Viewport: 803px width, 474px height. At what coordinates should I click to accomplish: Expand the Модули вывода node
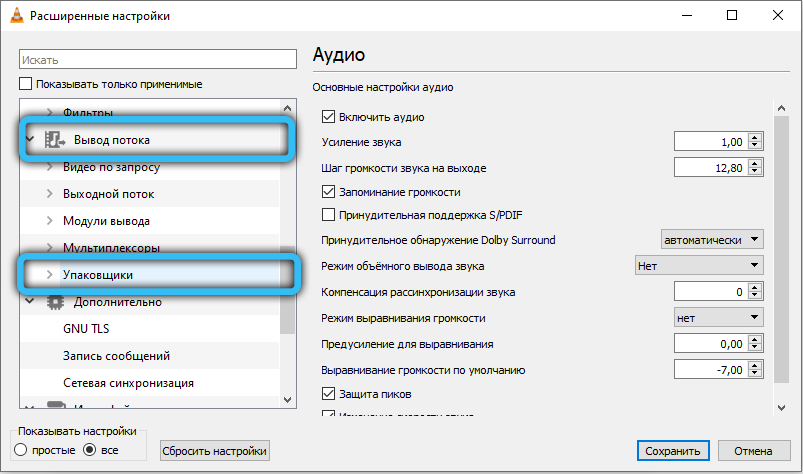(50, 221)
